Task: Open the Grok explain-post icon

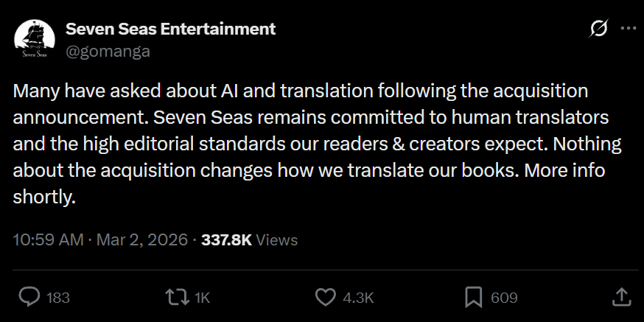Action: (599, 29)
